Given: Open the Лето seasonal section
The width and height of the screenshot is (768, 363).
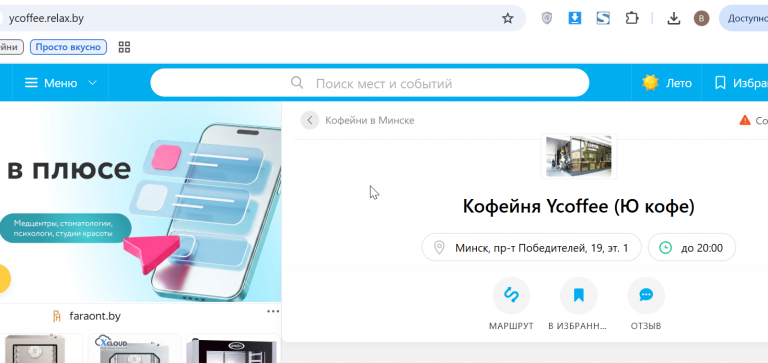Looking at the screenshot, I should 667,83.
